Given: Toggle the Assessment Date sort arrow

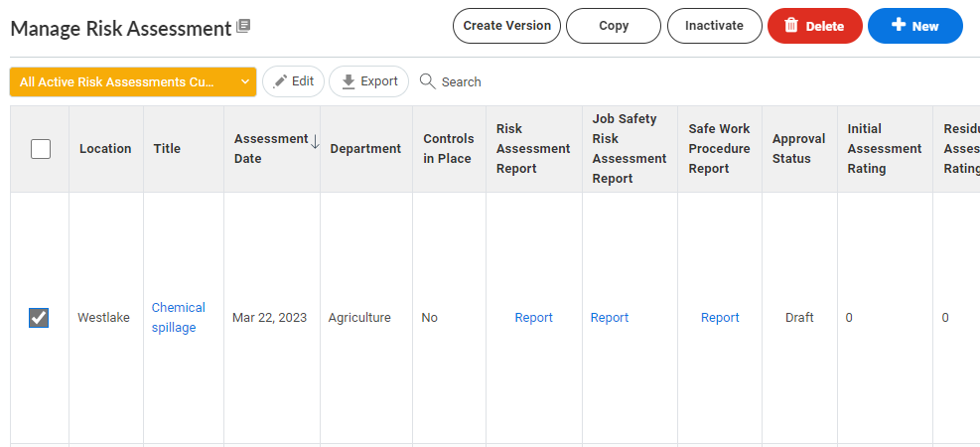Looking at the screenshot, I should pyautogui.click(x=315, y=141).
